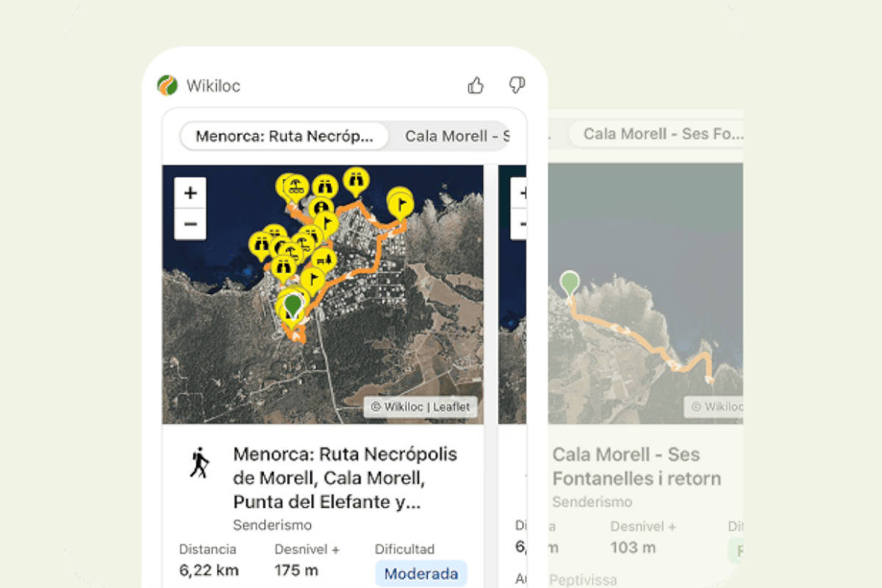The width and height of the screenshot is (882, 588).
Task: Click the thumbs up icon
Action: pyautogui.click(x=476, y=86)
